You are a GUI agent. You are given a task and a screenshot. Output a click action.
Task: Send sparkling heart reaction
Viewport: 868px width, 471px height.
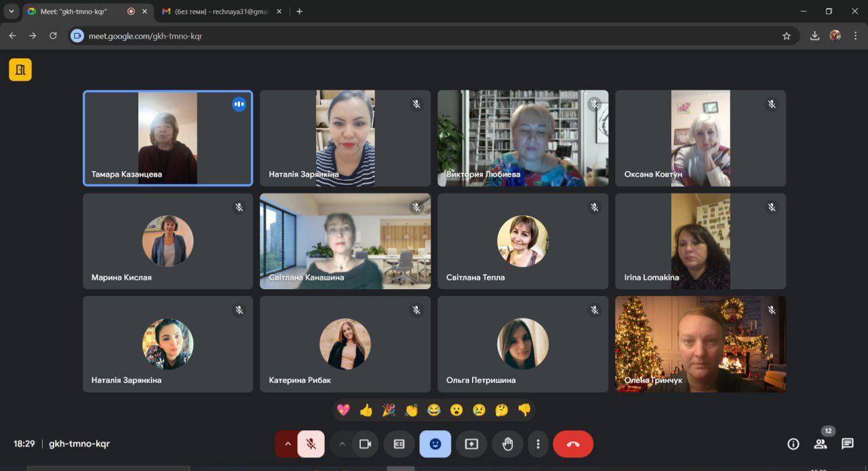(x=344, y=410)
